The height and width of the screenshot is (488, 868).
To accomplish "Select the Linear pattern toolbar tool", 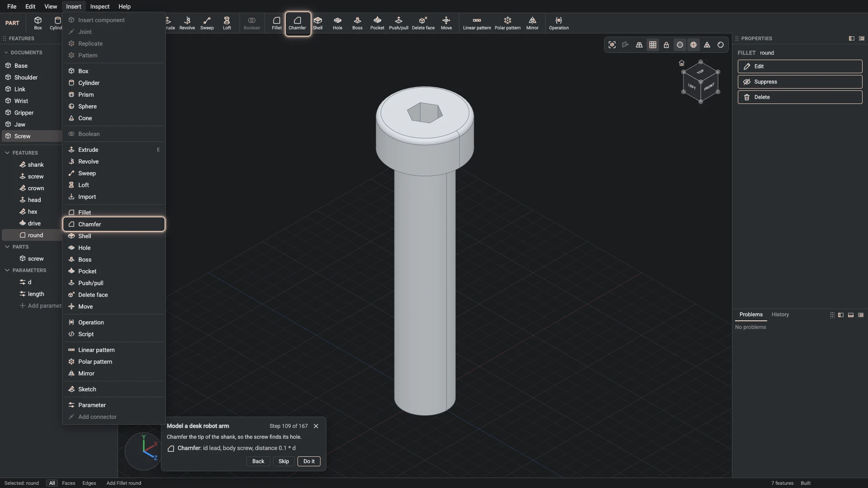I will [477, 23].
